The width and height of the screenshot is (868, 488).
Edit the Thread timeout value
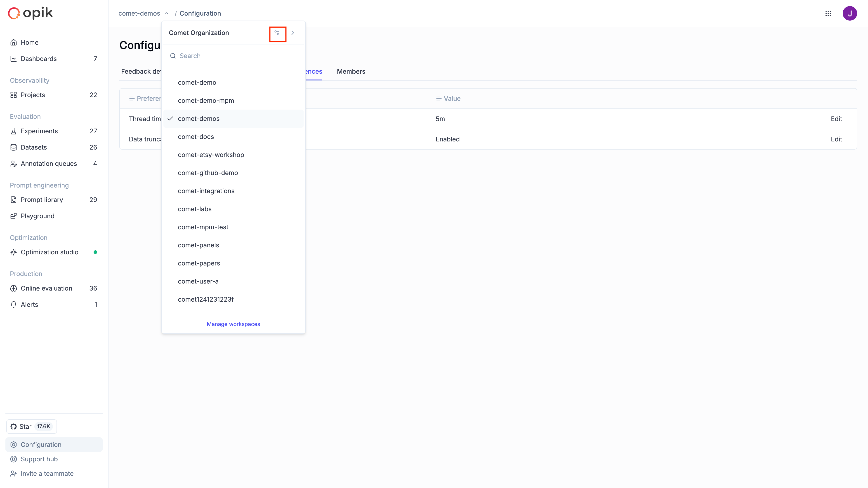(836, 119)
